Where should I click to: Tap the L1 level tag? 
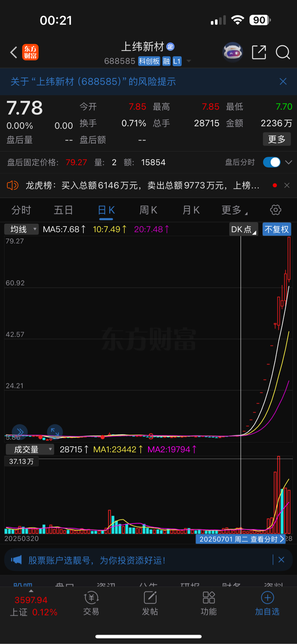(177, 61)
